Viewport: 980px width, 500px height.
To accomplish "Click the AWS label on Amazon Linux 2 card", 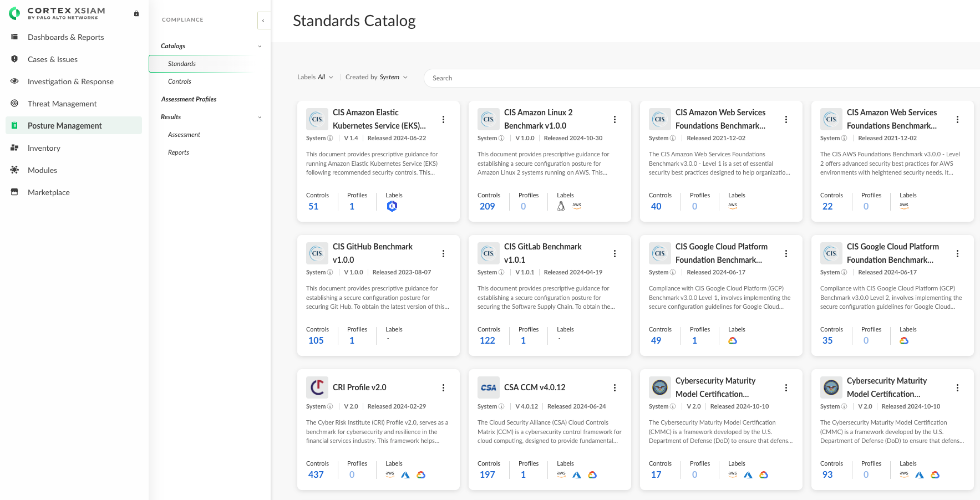I will pyautogui.click(x=577, y=206).
